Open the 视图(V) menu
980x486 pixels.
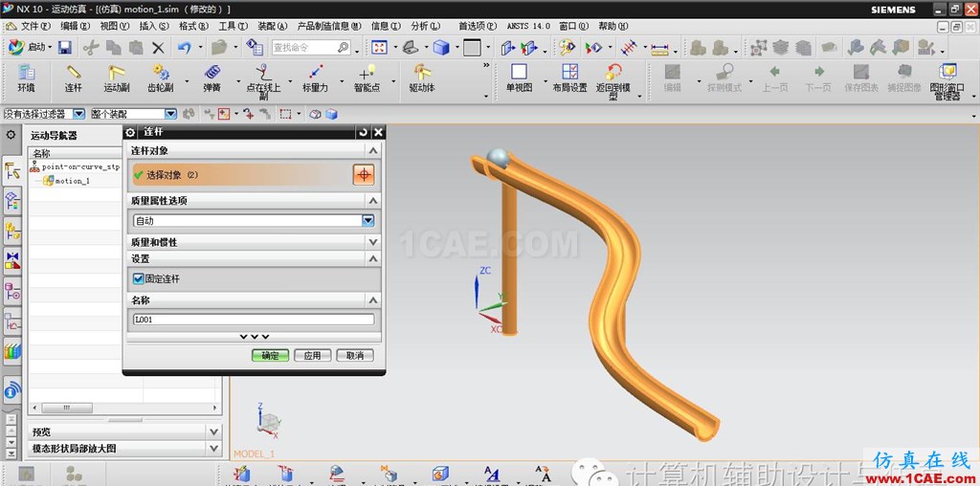tap(115, 26)
